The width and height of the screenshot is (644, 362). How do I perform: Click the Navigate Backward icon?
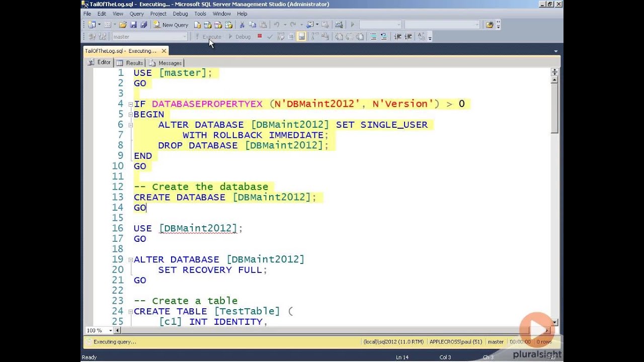(x=310, y=25)
